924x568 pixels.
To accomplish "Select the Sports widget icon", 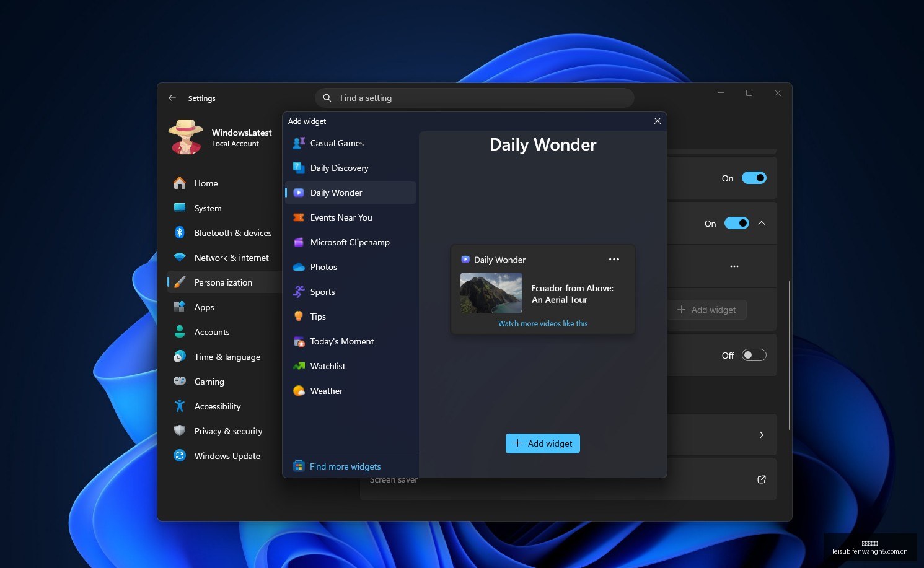I will 299,292.
